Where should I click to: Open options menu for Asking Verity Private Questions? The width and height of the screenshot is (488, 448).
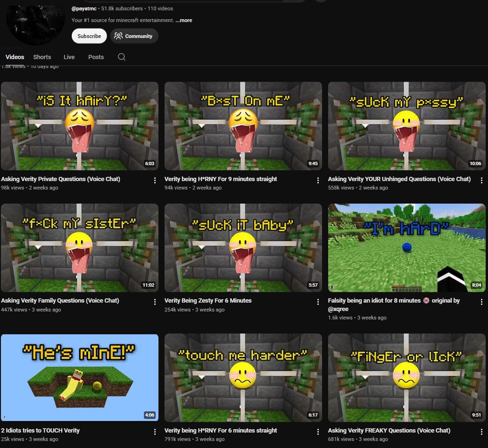click(x=155, y=181)
